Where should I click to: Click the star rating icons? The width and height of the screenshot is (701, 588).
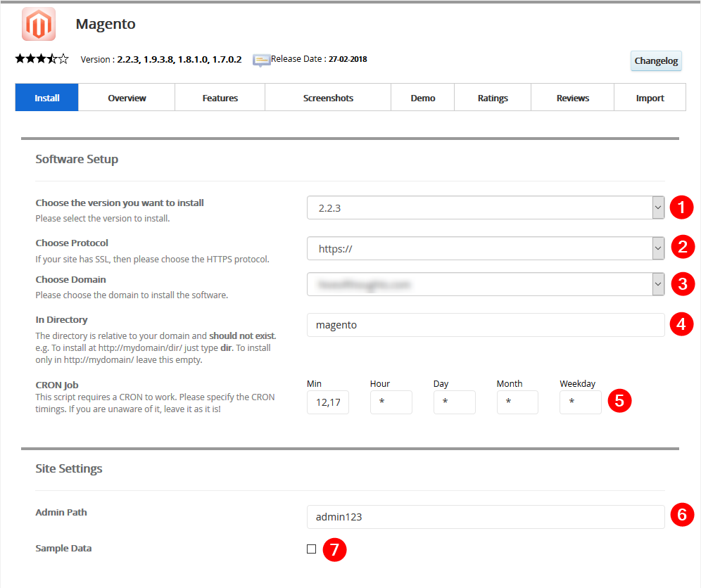click(x=42, y=59)
